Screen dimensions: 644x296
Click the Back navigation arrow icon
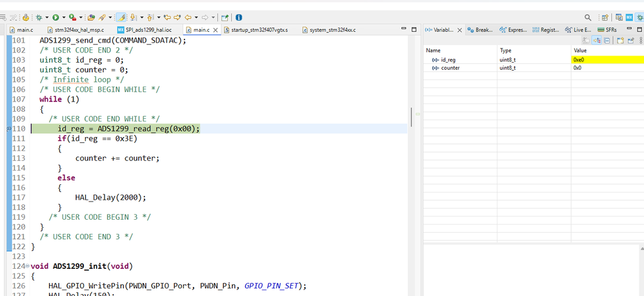(188, 17)
